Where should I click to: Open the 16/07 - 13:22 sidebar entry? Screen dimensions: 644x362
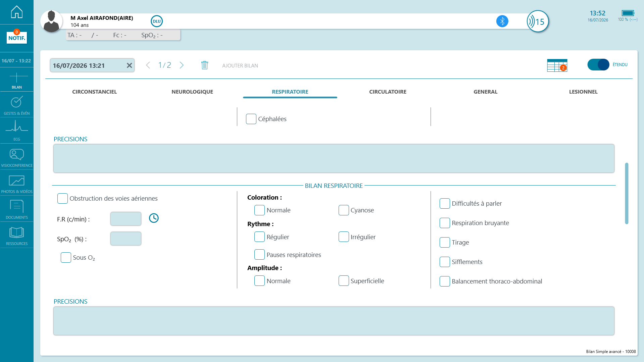16,61
